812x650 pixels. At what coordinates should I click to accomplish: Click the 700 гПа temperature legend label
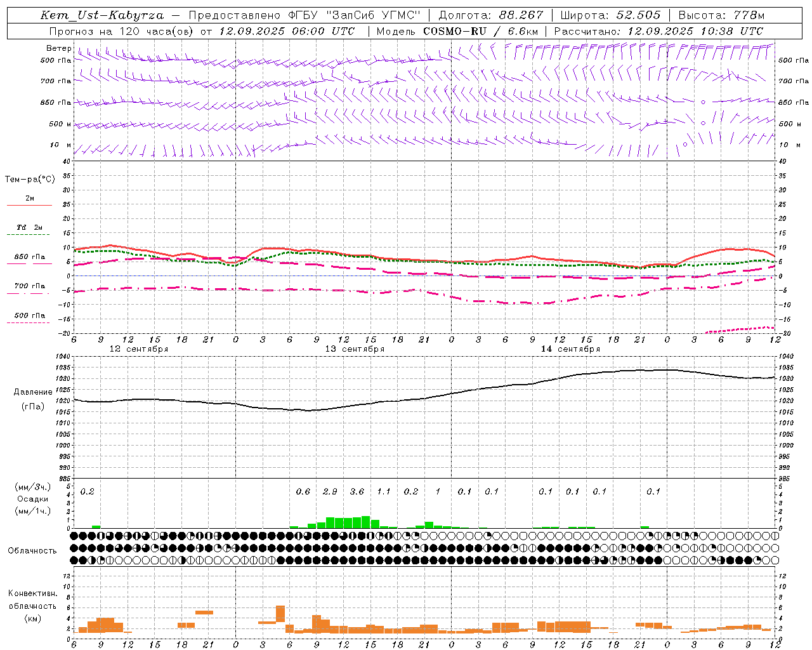[x=30, y=286]
